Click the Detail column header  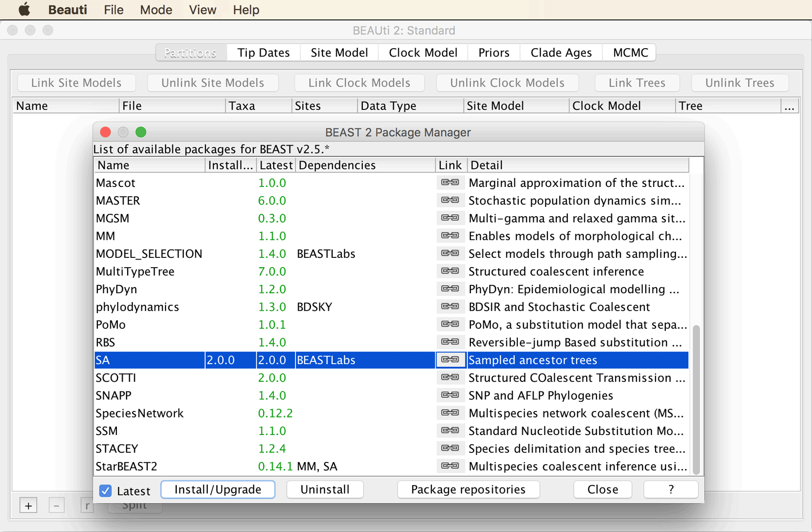[x=578, y=165]
